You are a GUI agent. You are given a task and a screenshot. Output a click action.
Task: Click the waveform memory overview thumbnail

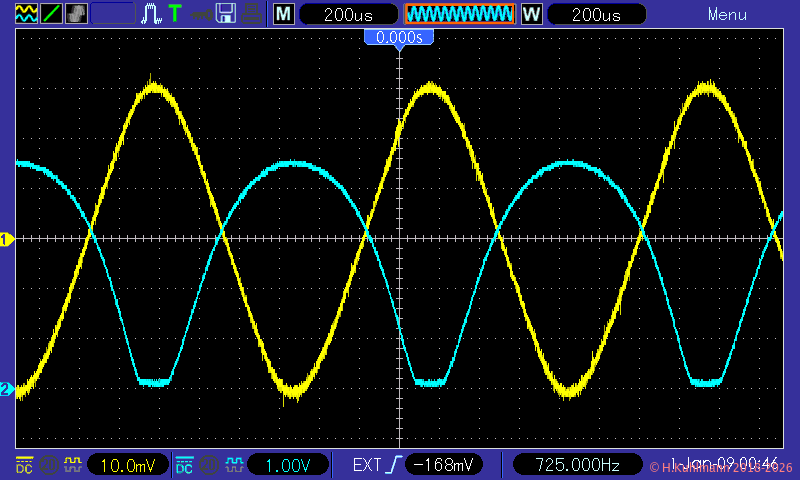click(x=459, y=15)
